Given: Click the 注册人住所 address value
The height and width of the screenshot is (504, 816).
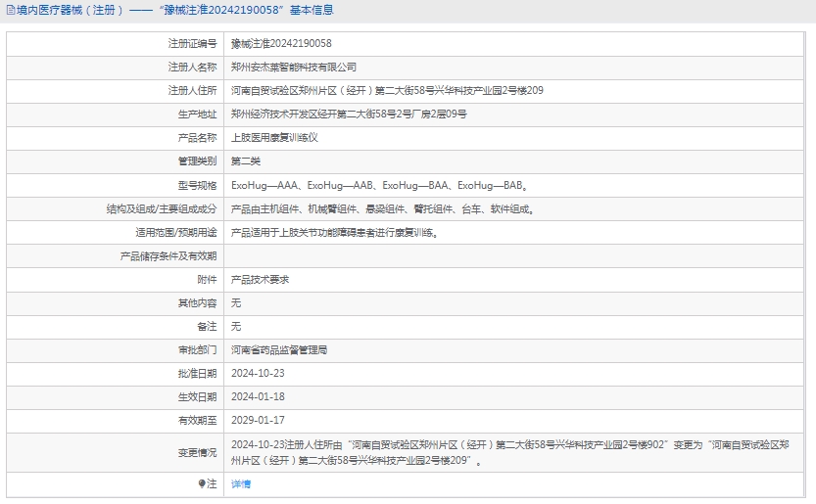Looking at the screenshot, I should tap(386, 91).
